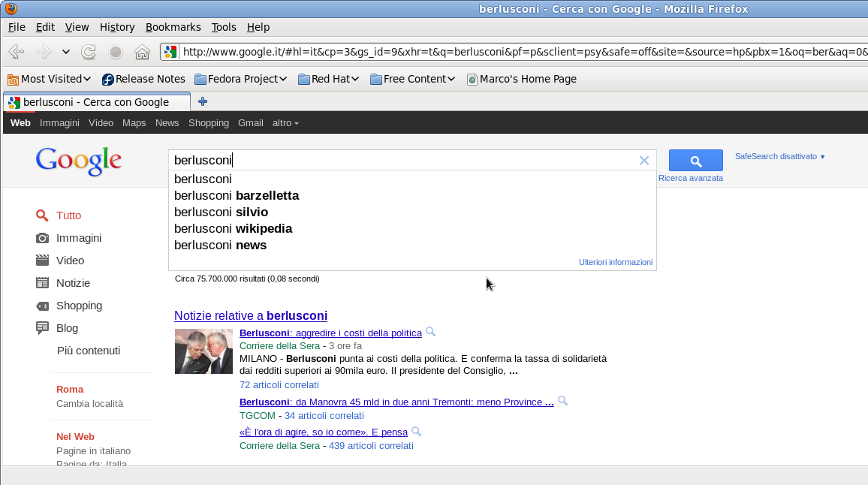This screenshot has width=868, height=485.
Task: Open the File menu
Action: [17, 27]
